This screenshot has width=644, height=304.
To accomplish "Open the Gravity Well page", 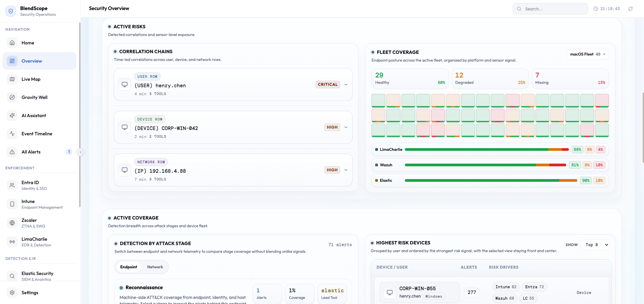I will [40, 97].
